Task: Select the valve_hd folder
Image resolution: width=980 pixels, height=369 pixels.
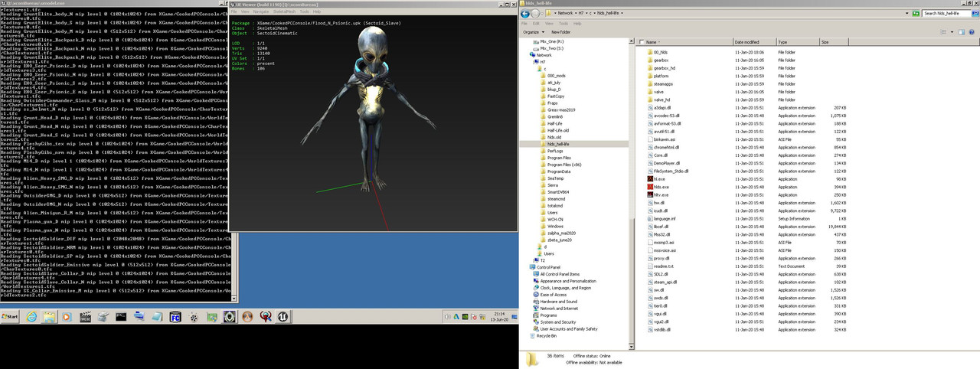Action: [x=662, y=100]
